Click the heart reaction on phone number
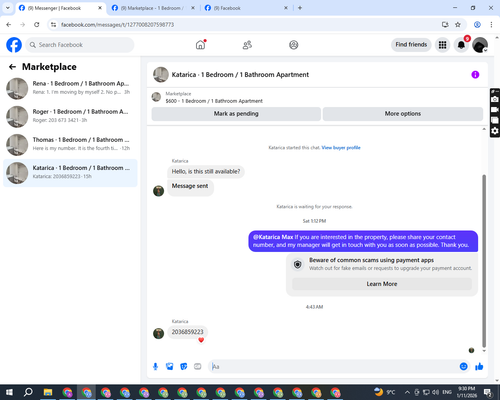 point(201,340)
